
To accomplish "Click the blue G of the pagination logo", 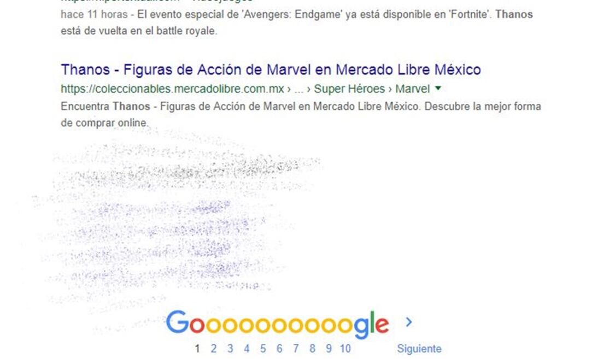I will tap(177, 322).
